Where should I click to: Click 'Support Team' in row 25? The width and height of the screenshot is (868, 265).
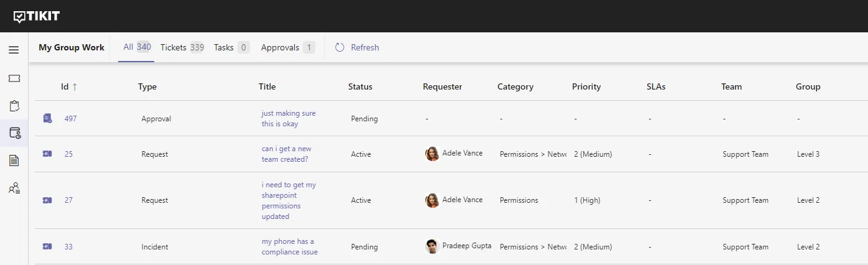[x=746, y=154]
